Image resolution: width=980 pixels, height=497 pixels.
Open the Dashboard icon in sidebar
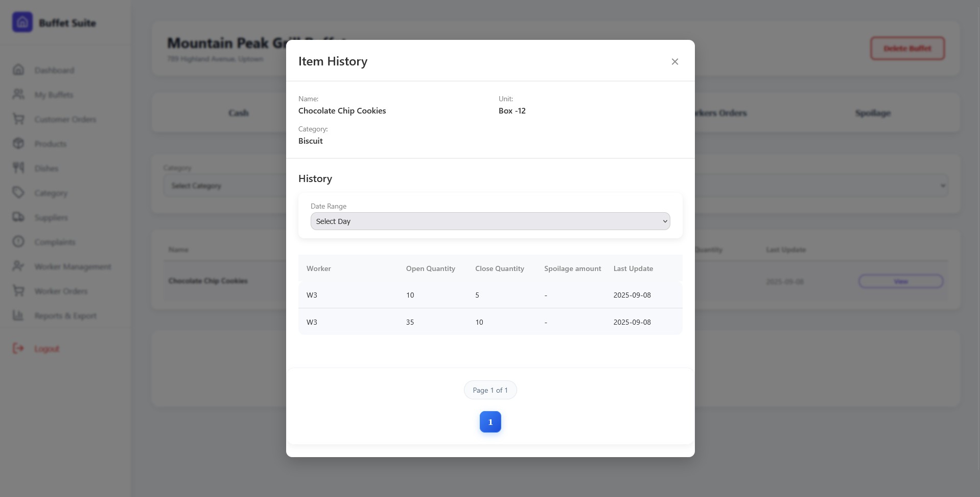(x=18, y=70)
